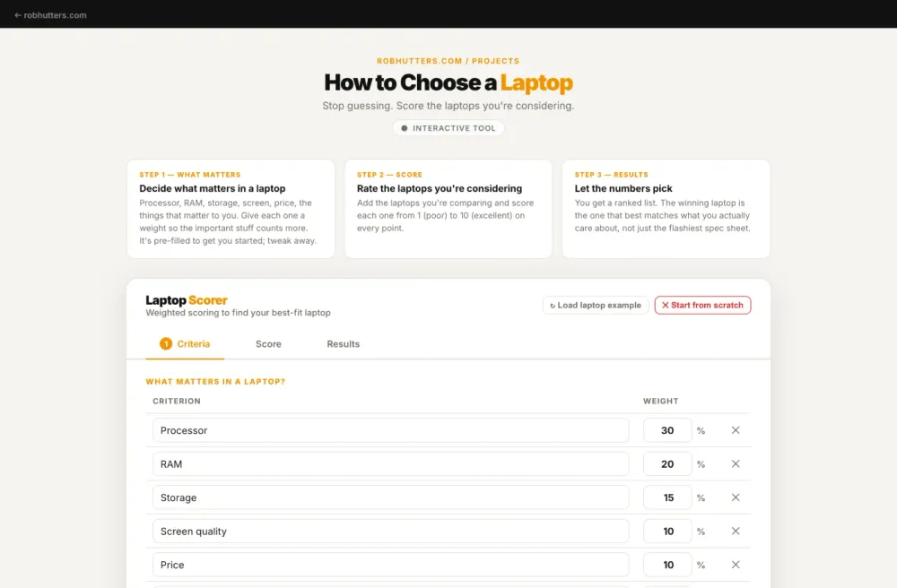Click 'Let the numbers pick' heading
Viewport: 897px width, 588px height.
pyautogui.click(x=623, y=188)
